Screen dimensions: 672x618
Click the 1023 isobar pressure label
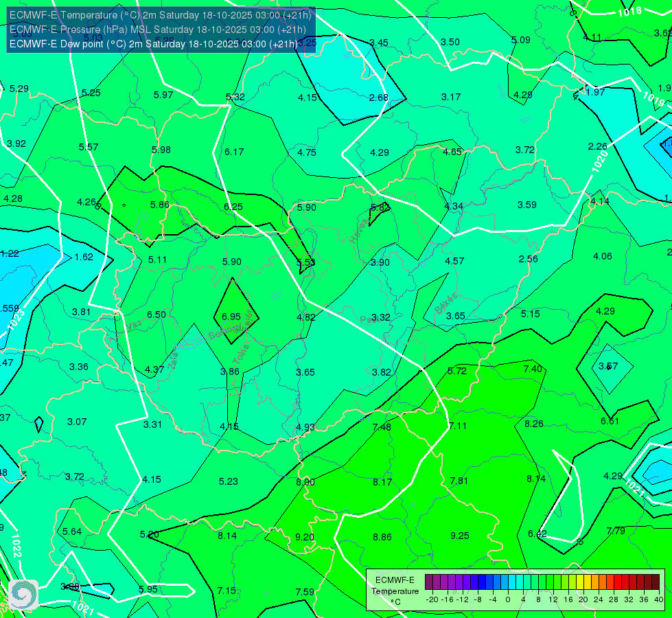(x=15, y=320)
